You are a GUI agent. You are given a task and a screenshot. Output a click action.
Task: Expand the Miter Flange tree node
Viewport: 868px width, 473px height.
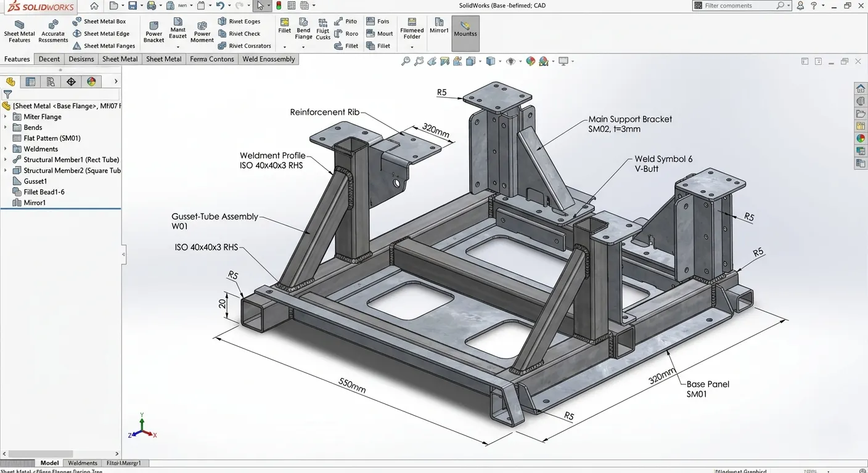coord(6,116)
